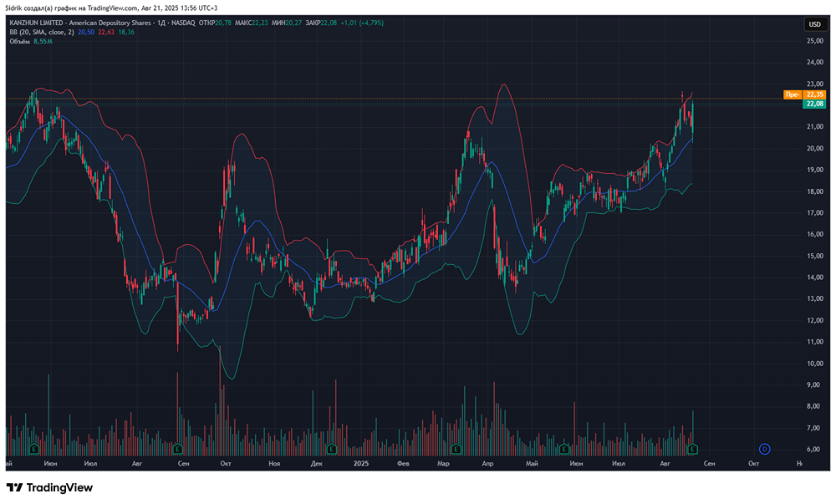The height and width of the screenshot is (504, 836).
Task: Select the 2025 label on the time axis
Action: (361, 462)
